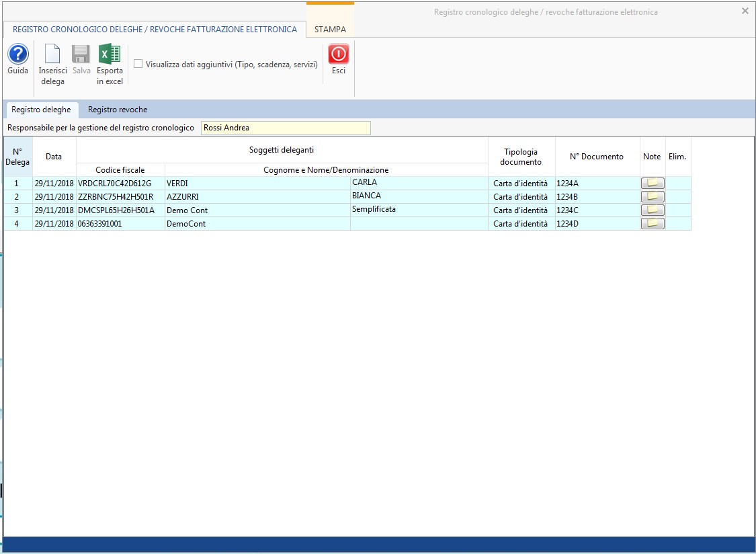Click the Elim. cell for delega 1

point(677,184)
